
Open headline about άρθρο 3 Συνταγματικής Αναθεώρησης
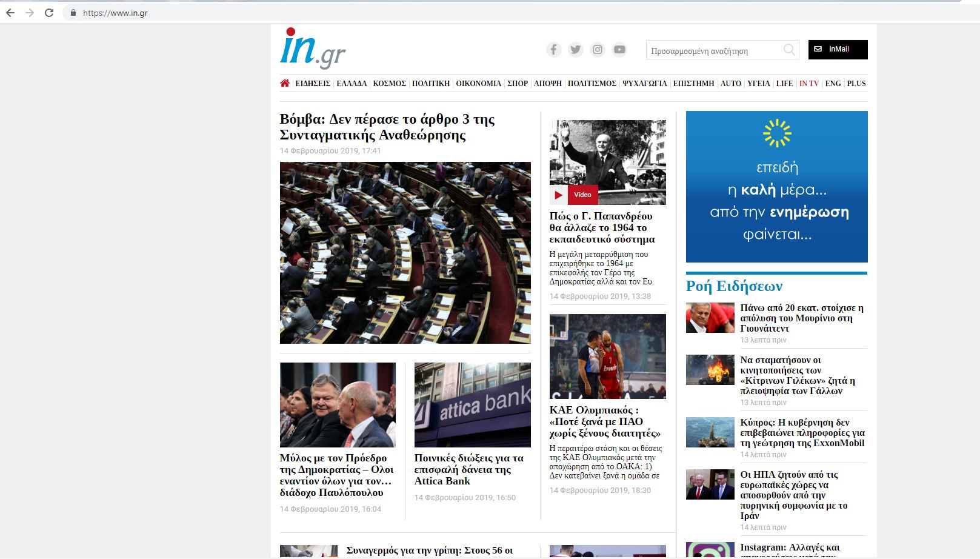pyautogui.click(x=387, y=127)
